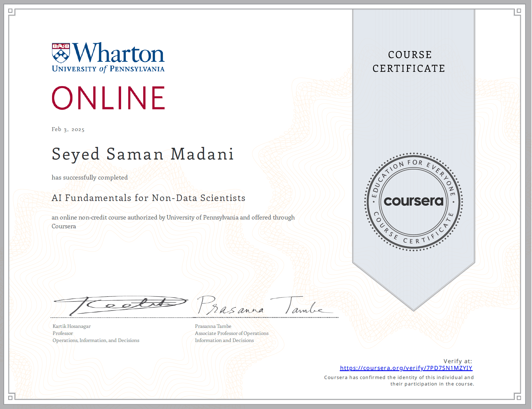This screenshot has height=409, width=532.
Task: Click the printed name Kartik Hosanagar
Action: click(72, 326)
